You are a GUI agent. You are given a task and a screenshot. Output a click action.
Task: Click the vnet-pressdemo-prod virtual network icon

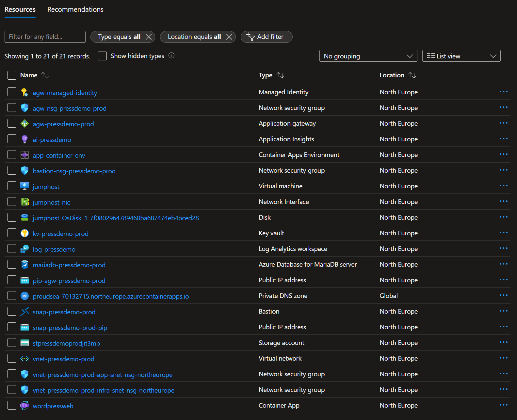[x=24, y=358]
